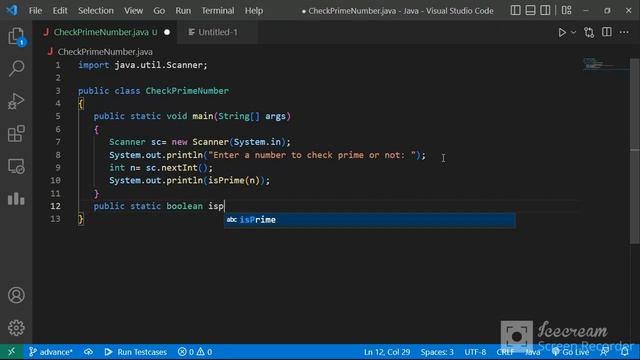Toggle the primary side bar layout
The width and height of the screenshot is (640, 360).
516,10
